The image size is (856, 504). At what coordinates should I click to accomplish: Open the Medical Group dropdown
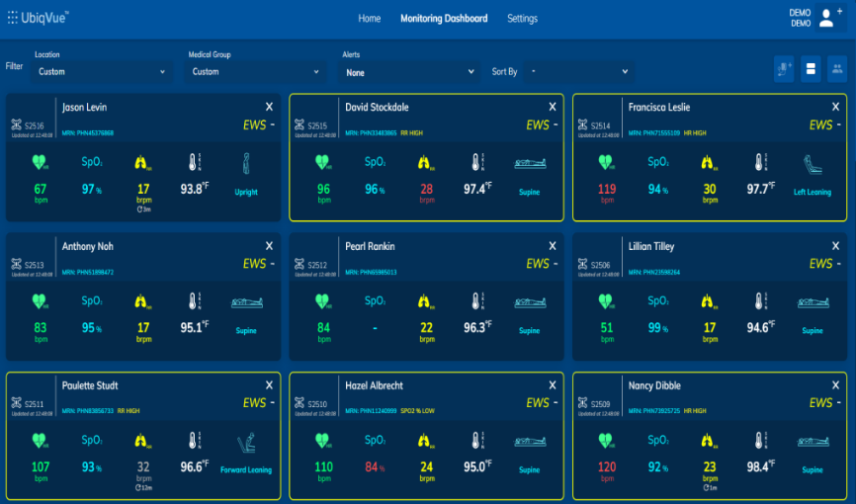(x=256, y=72)
